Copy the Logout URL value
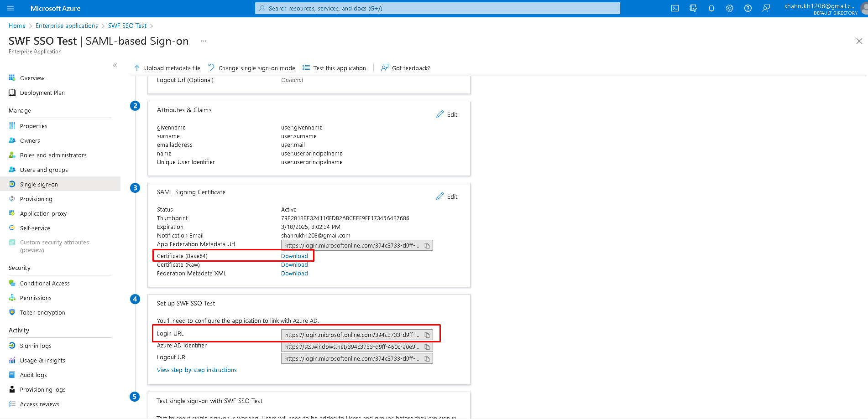This screenshot has height=419, width=868. click(x=427, y=359)
